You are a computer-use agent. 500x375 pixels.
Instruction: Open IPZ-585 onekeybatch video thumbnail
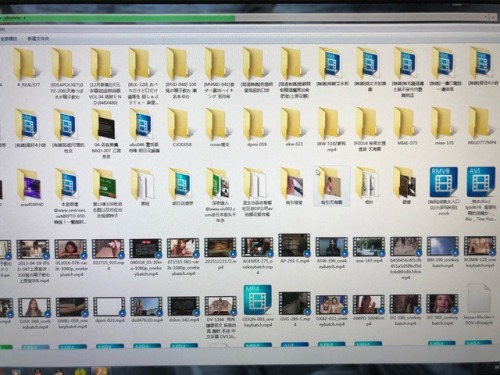(x=442, y=304)
